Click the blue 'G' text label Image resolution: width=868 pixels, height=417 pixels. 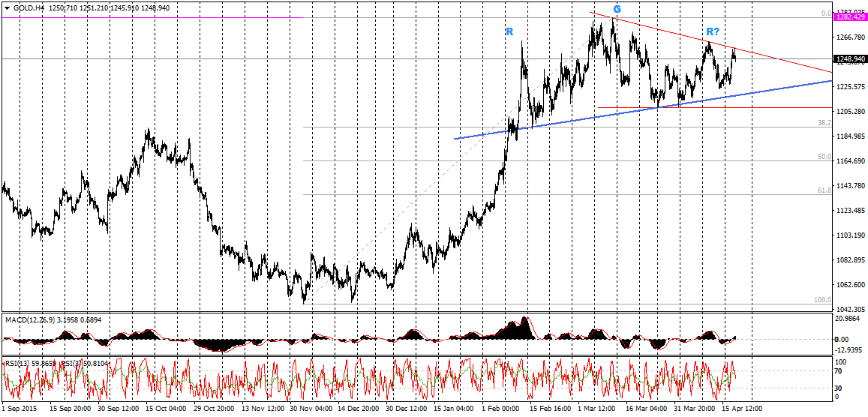pyautogui.click(x=617, y=9)
